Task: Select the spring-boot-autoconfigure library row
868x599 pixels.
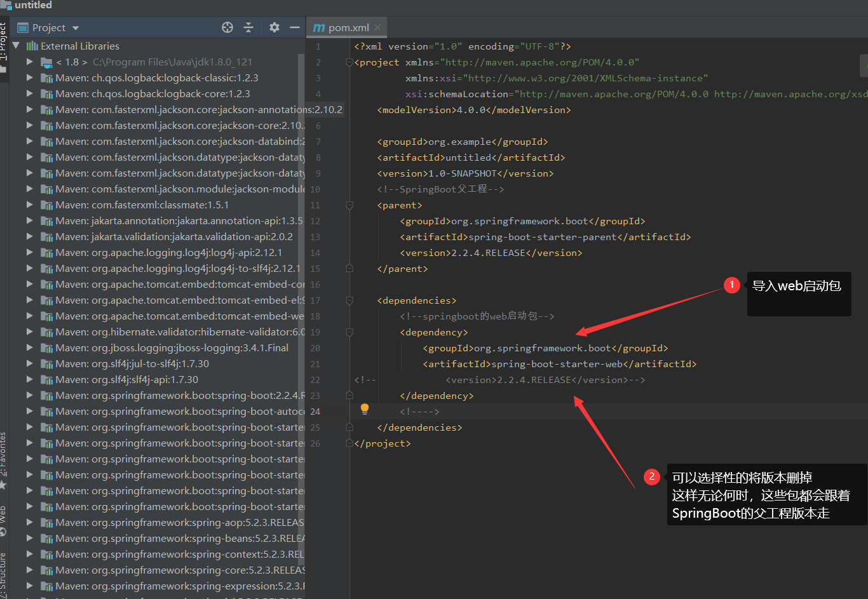Action: [157, 411]
